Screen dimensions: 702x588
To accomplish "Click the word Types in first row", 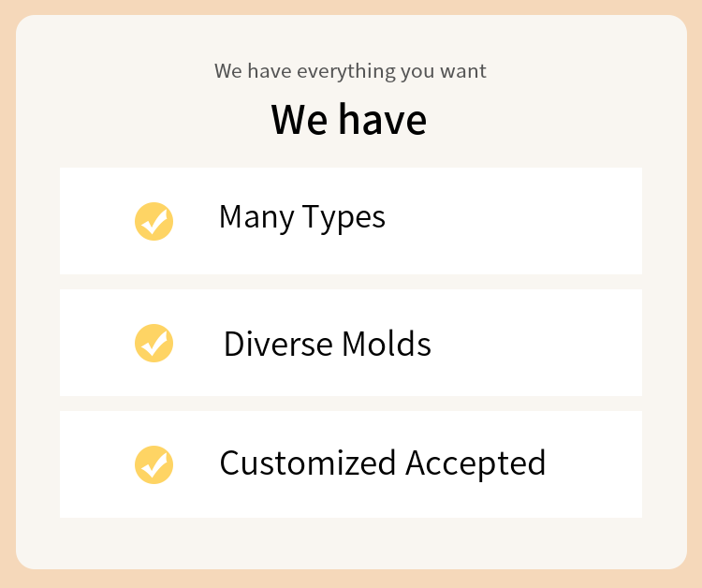I will pos(344,218).
